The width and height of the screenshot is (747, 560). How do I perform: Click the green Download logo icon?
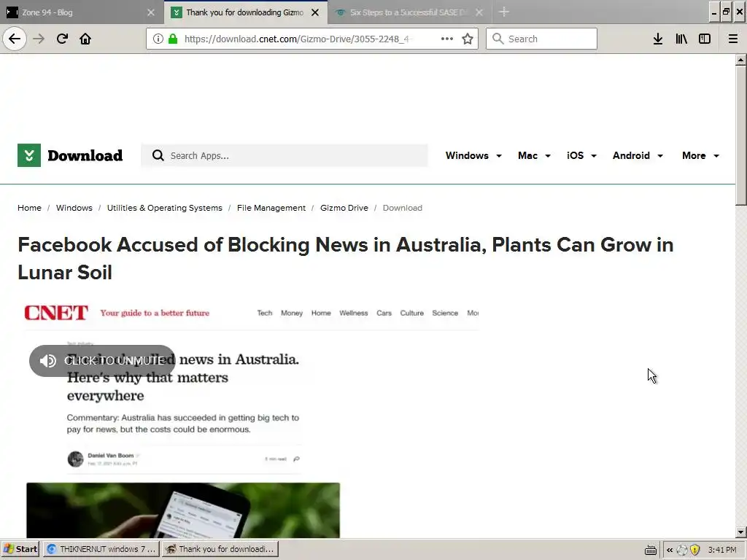coord(29,155)
